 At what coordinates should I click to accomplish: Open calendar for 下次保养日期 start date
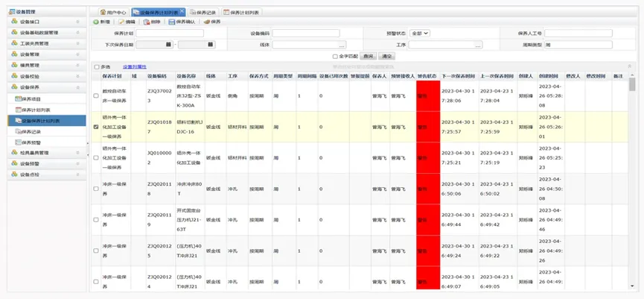(169, 45)
